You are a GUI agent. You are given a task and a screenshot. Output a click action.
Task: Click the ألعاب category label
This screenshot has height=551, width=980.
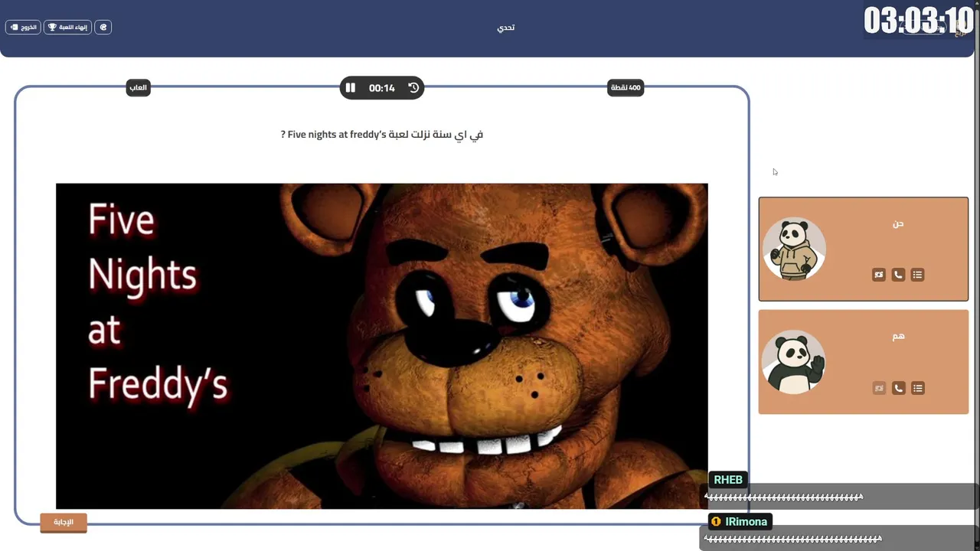[x=139, y=88]
